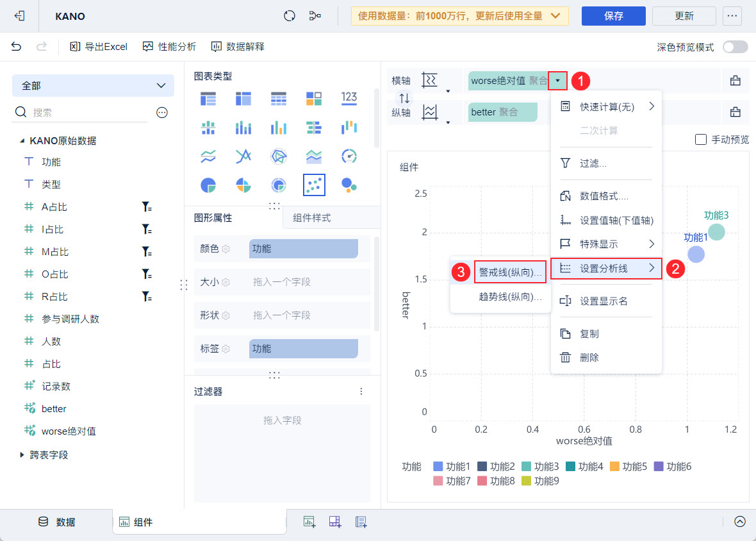The image size is (756, 541).
Task: Click the clear icon on 纵轴 row
Action: click(735, 112)
